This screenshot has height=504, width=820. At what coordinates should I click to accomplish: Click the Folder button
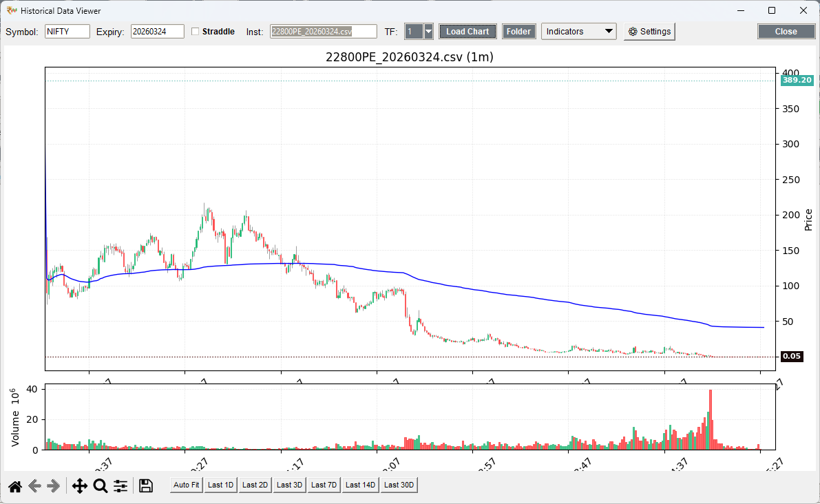tap(519, 32)
